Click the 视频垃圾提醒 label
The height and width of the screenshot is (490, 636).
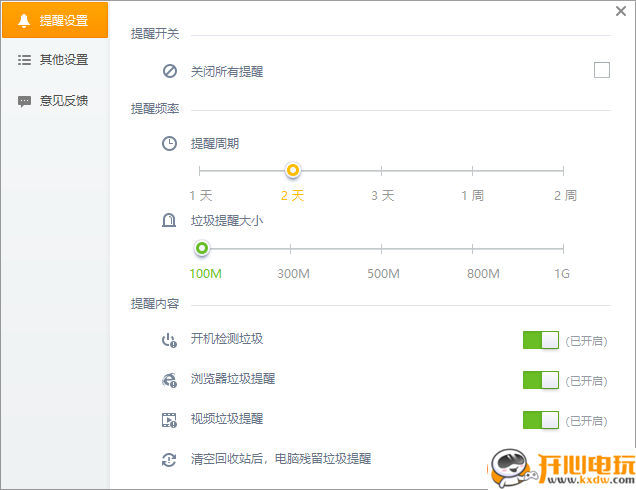227,419
